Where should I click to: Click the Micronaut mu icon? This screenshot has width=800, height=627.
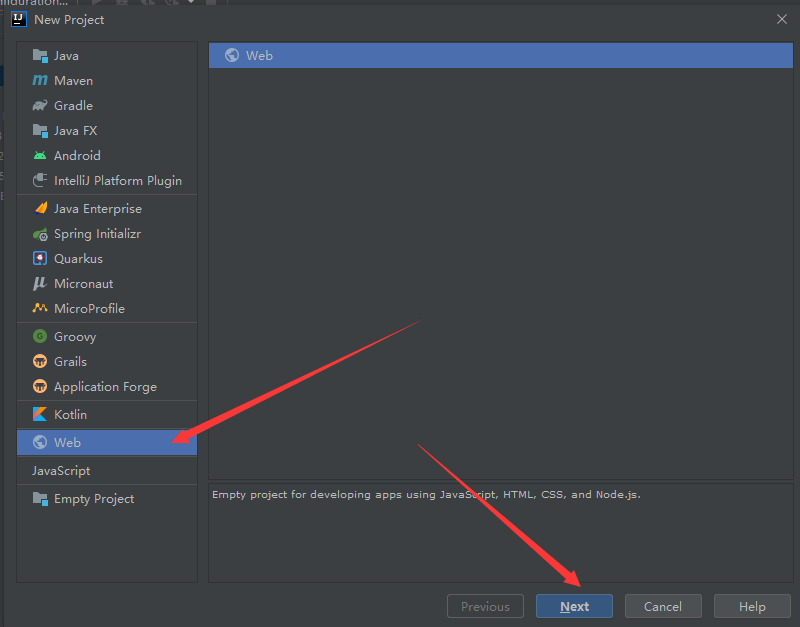click(39, 284)
